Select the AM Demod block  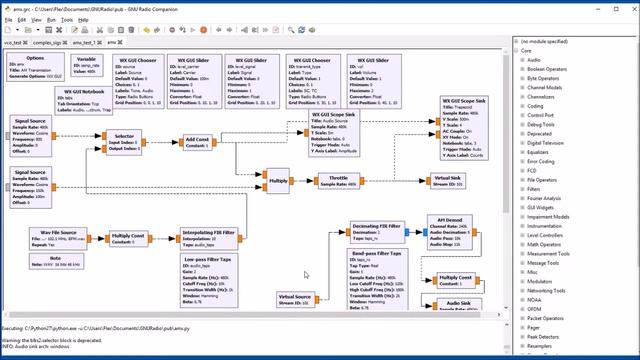coord(449,232)
